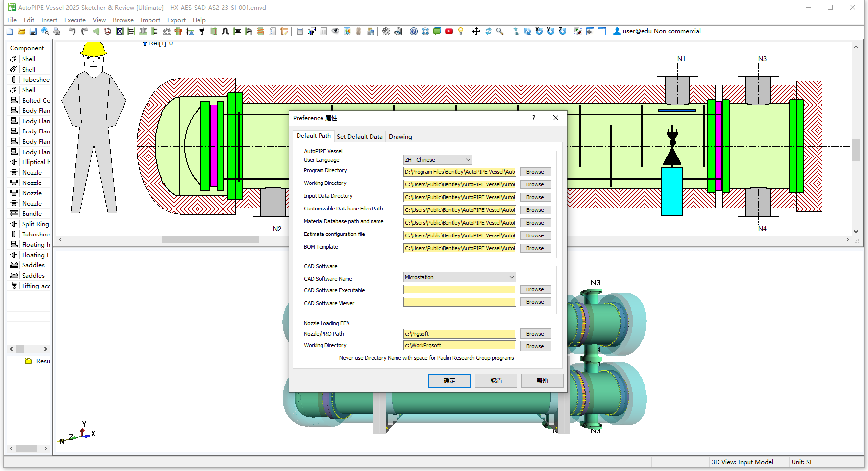Click the orange coil spring toolbar icon
Viewport: 868px width, 471px height.
click(261, 31)
